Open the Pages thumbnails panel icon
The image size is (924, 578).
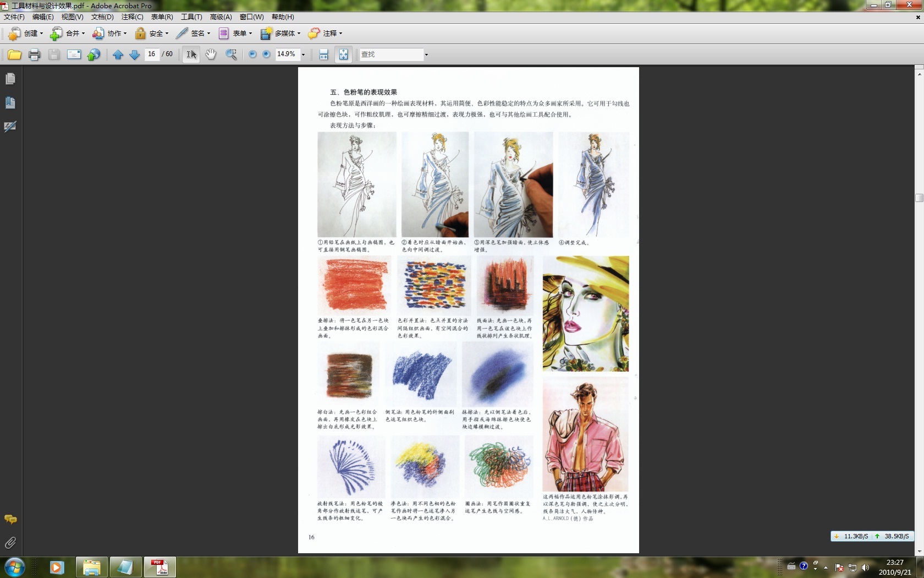pos(10,79)
